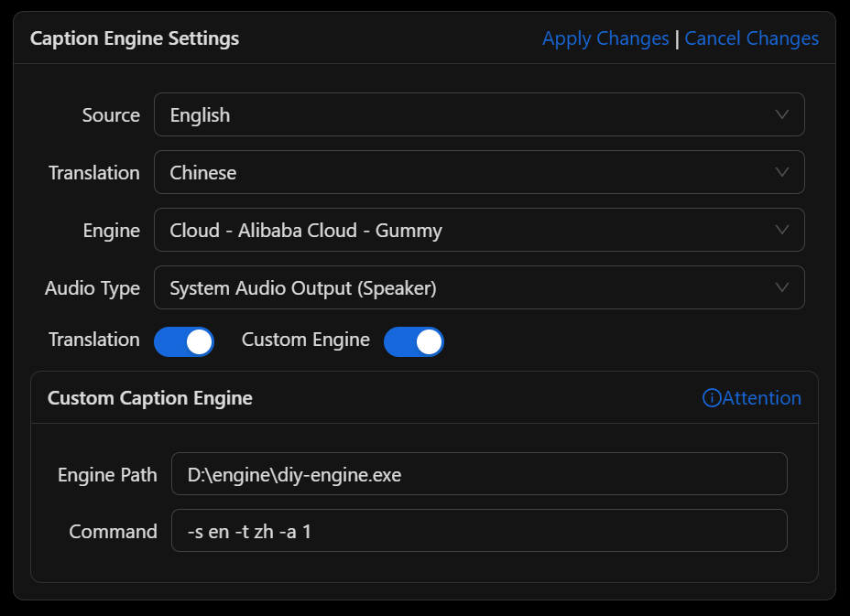The image size is (850, 616).
Task: Click the Custom Caption Engine heading
Action: pyautogui.click(x=150, y=398)
